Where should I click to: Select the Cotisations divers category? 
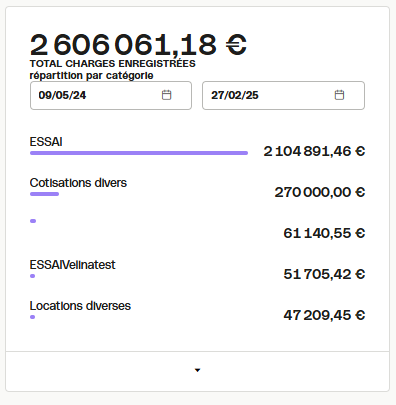tap(78, 183)
